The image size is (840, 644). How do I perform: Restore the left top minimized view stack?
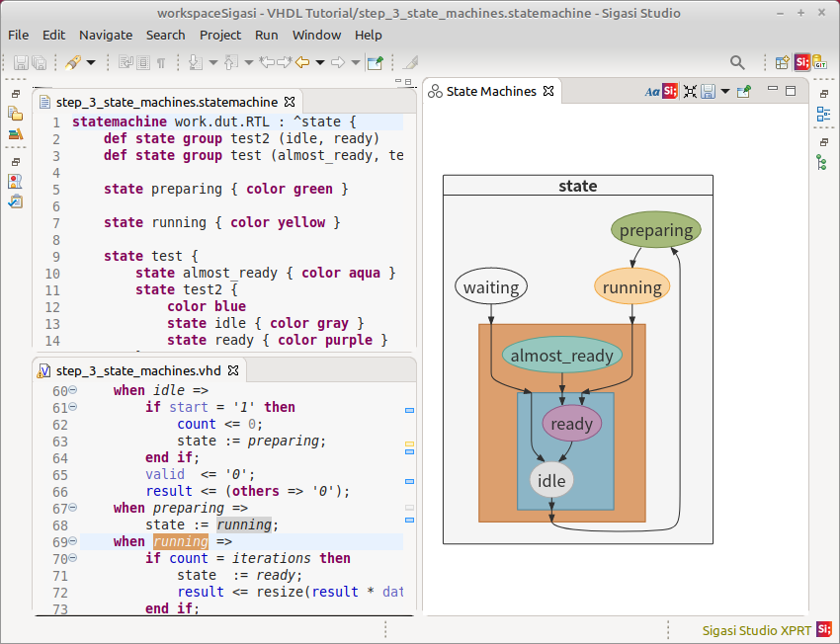pyautogui.click(x=16, y=94)
